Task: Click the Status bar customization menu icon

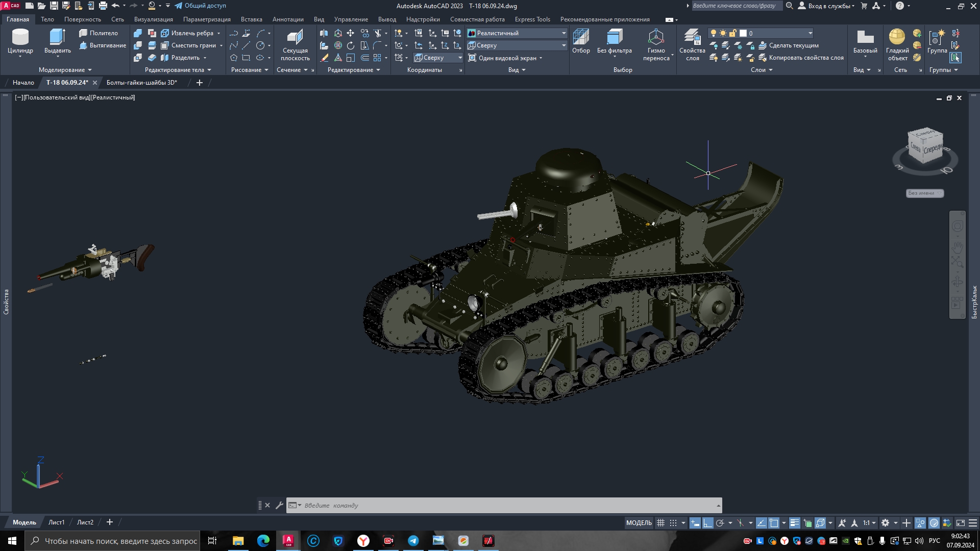Action: 973,523
